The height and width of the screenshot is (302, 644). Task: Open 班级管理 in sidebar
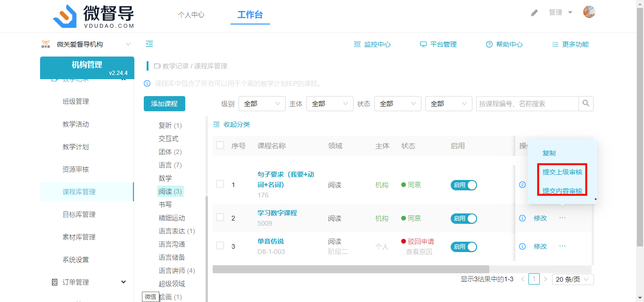pos(75,101)
